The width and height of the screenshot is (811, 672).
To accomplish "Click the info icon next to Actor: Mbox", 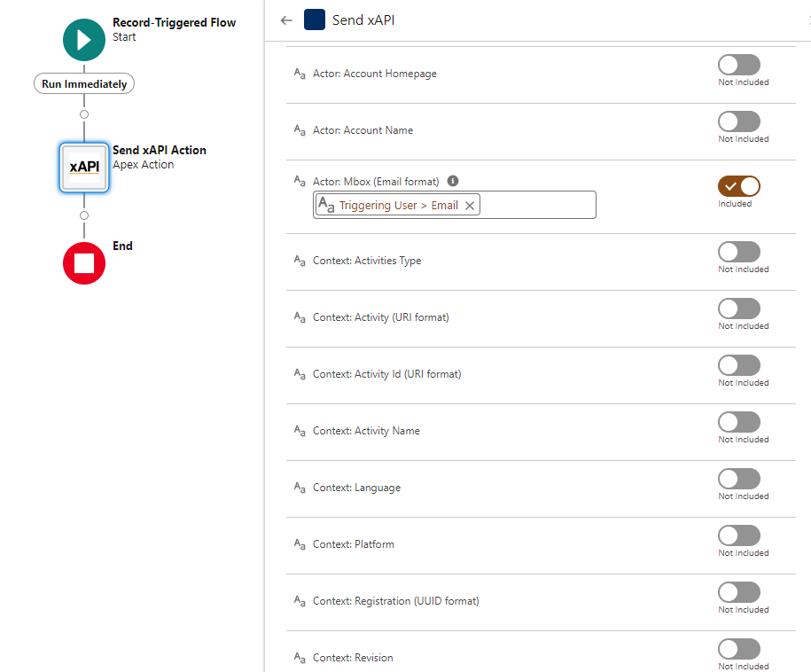I will tap(453, 181).
